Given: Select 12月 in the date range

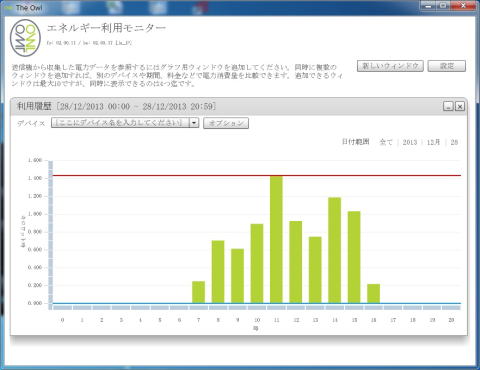Looking at the screenshot, I should tap(433, 142).
